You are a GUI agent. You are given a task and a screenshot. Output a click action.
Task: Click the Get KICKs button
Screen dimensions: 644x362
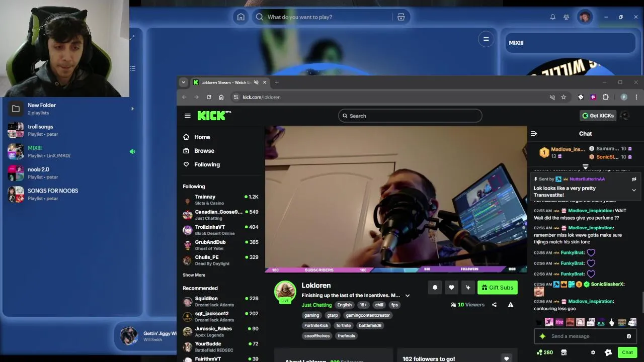point(598,116)
